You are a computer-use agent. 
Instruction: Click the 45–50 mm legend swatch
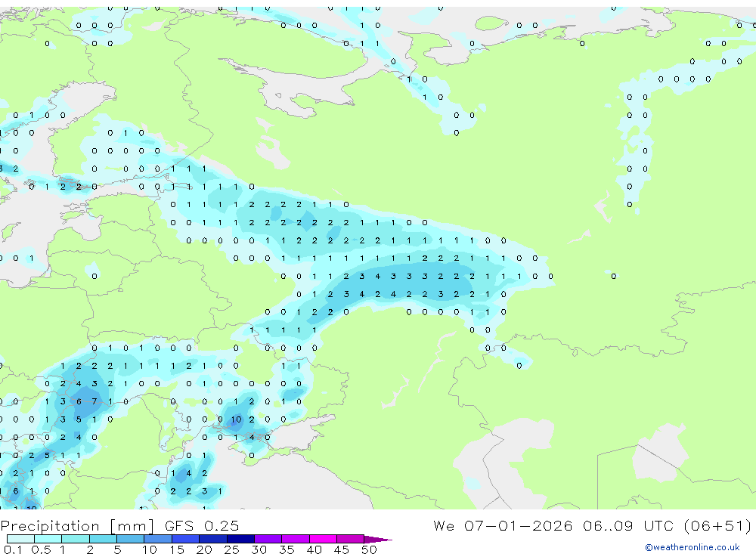[351, 539]
